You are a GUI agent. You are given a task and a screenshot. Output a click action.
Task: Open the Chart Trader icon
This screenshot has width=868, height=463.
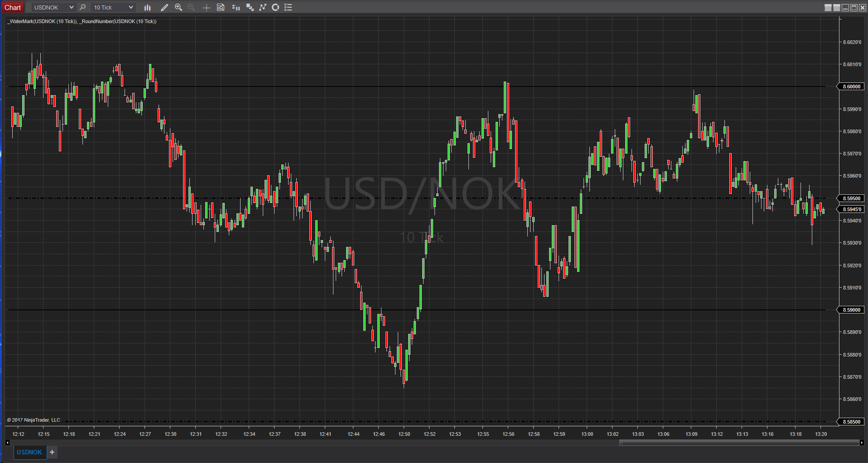coord(236,7)
